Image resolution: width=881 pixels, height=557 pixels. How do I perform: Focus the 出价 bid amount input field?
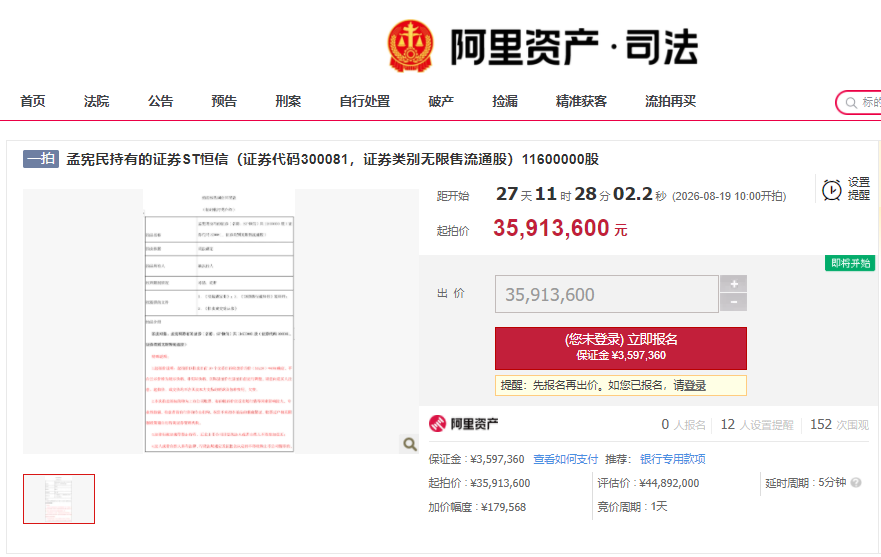tap(606, 294)
